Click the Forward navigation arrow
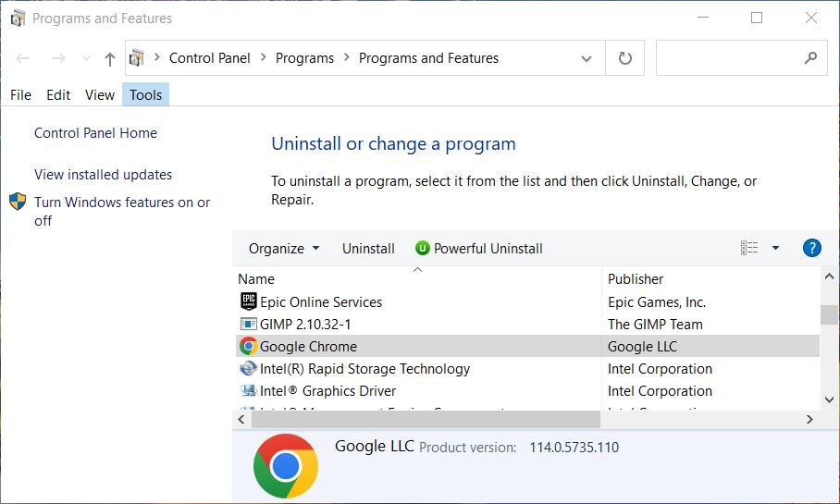Image resolution: width=840 pixels, height=504 pixels. pyautogui.click(x=58, y=58)
